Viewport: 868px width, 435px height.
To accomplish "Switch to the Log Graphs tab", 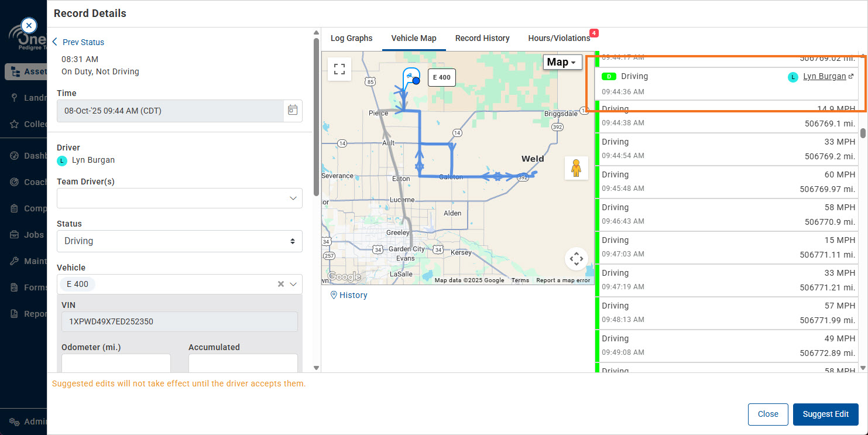I will tap(351, 38).
